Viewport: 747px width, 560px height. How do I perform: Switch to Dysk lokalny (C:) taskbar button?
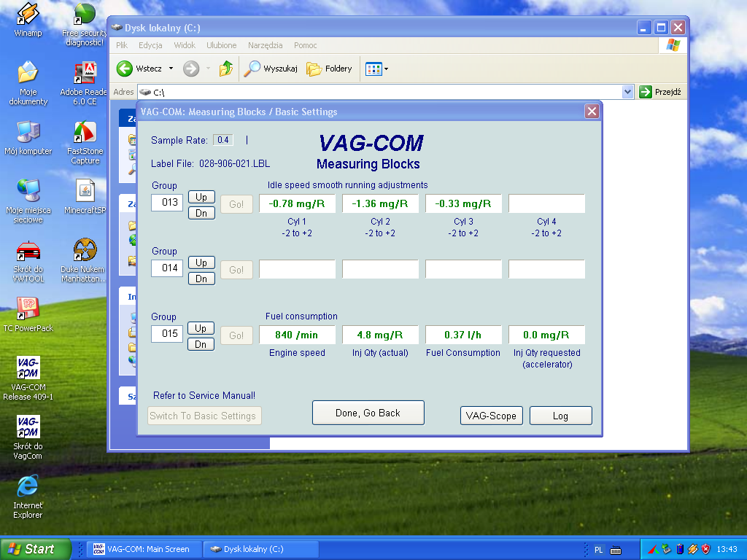click(x=260, y=549)
